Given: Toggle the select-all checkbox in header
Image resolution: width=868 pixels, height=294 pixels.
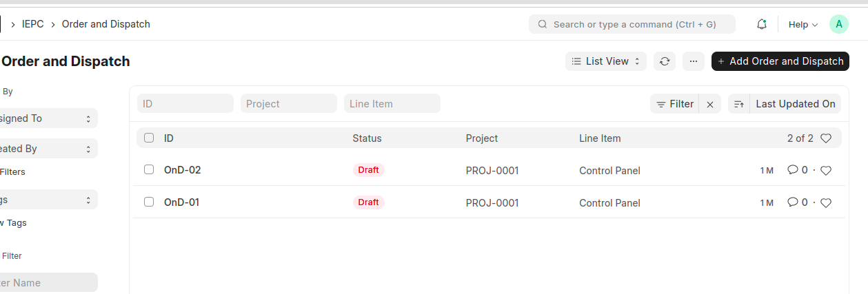Looking at the screenshot, I should (149, 138).
